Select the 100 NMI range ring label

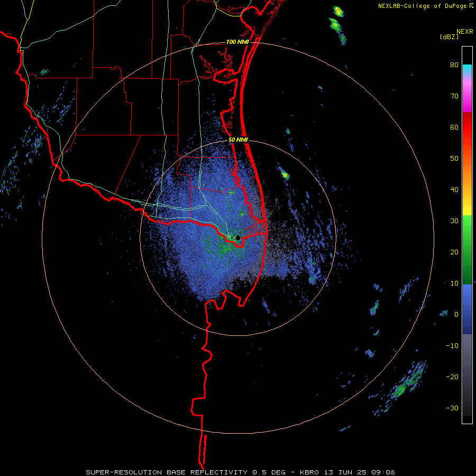[237, 42]
